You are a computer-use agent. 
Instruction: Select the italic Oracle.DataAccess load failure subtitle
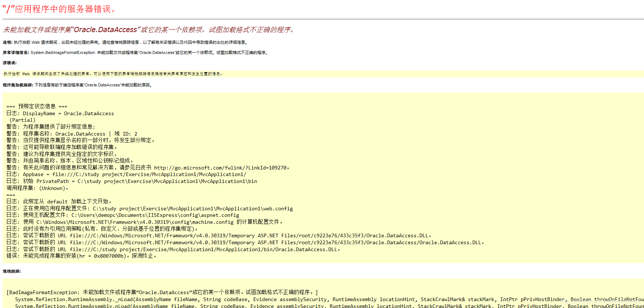(x=149, y=30)
